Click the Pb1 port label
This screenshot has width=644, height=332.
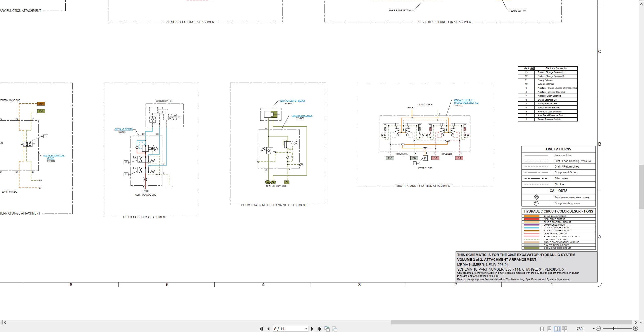point(459,158)
